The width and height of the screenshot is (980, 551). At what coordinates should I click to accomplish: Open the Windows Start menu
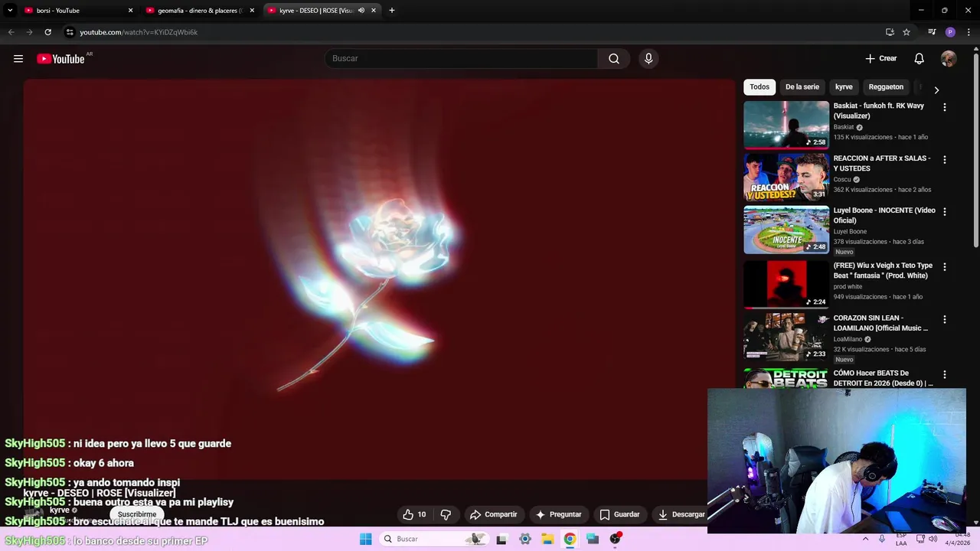pos(366,539)
